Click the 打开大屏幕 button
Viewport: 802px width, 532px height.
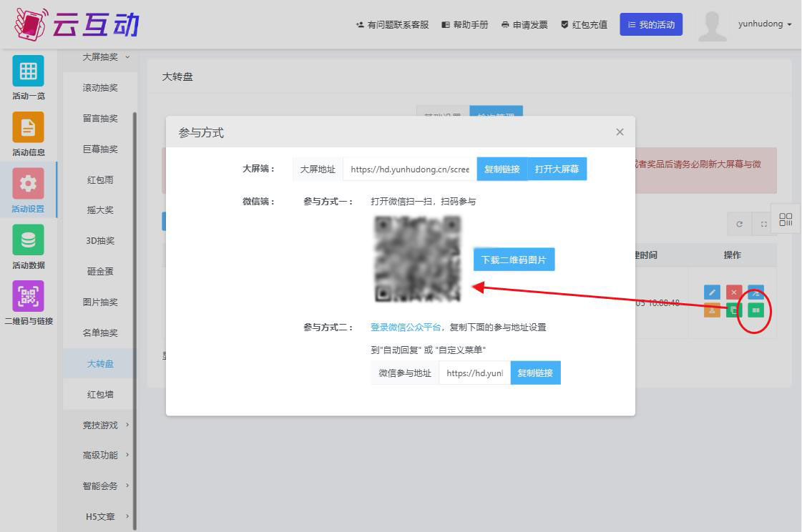557,169
